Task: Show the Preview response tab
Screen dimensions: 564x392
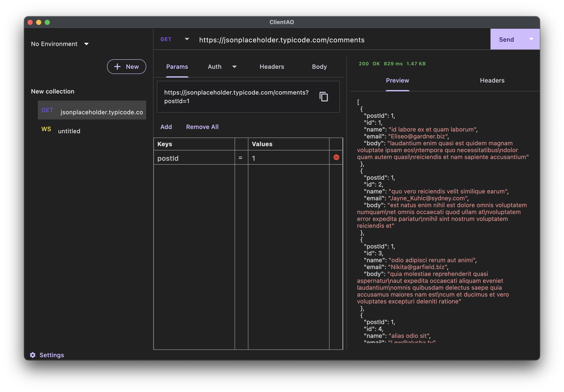Action: [397, 80]
